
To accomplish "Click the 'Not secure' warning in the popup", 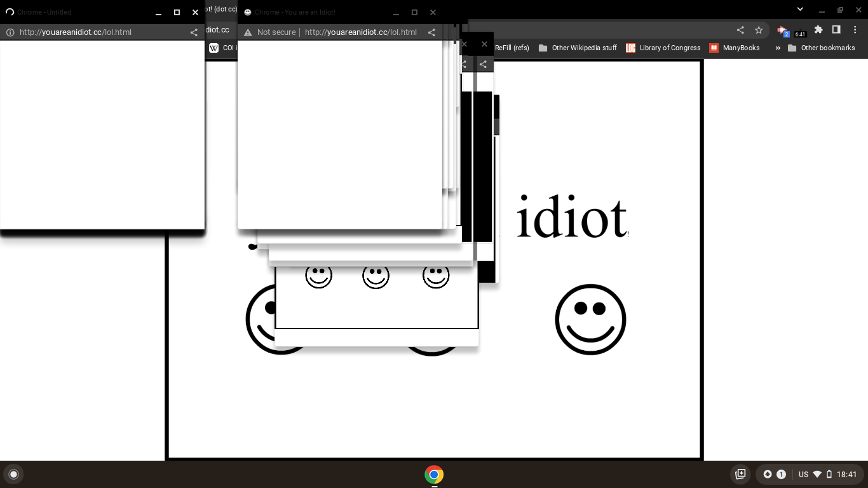I will 270,32.
